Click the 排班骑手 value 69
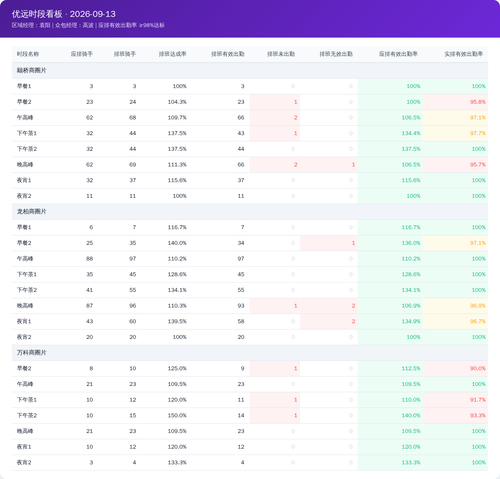The width and height of the screenshot is (500, 479). point(133,165)
